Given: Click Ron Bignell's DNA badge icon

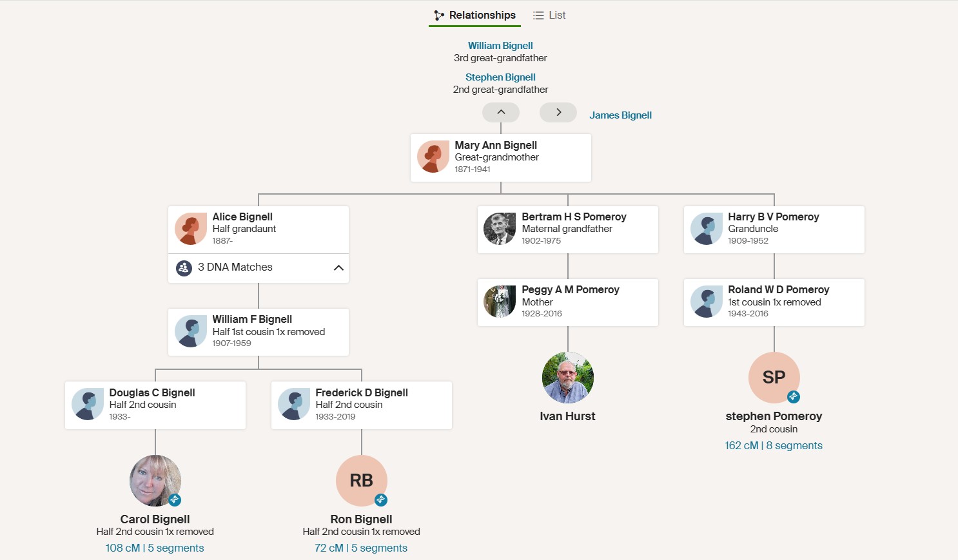Looking at the screenshot, I should tap(381, 500).
